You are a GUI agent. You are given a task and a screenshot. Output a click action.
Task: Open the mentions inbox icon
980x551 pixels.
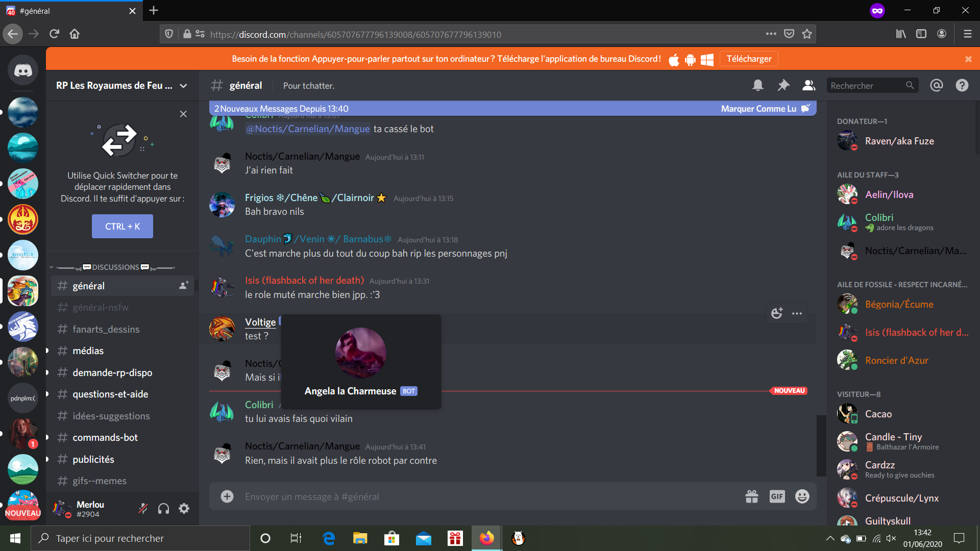point(936,85)
